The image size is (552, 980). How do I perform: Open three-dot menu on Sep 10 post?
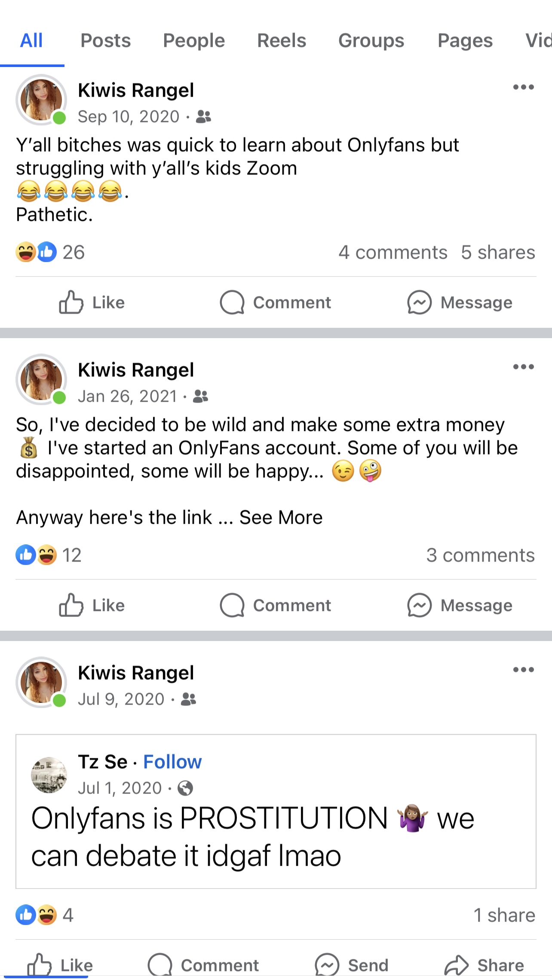click(523, 87)
